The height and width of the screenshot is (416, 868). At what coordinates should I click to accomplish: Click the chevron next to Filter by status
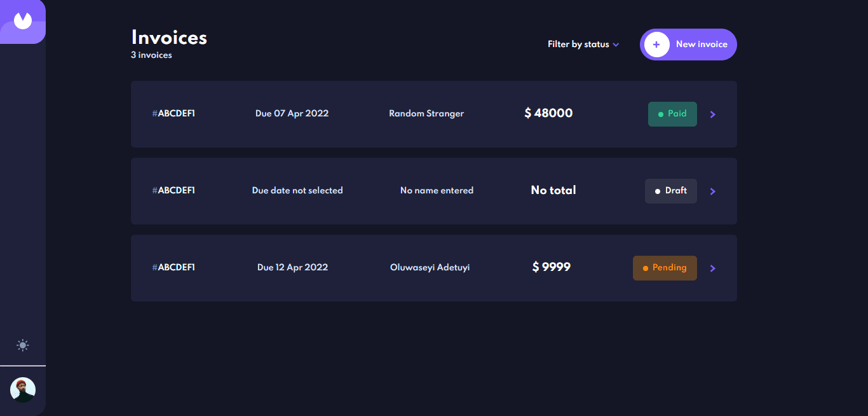[616, 45]
